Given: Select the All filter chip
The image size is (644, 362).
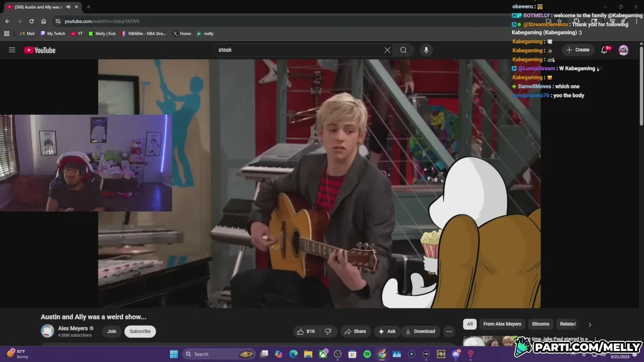Looking at the screenshot, I should (470, 324).
